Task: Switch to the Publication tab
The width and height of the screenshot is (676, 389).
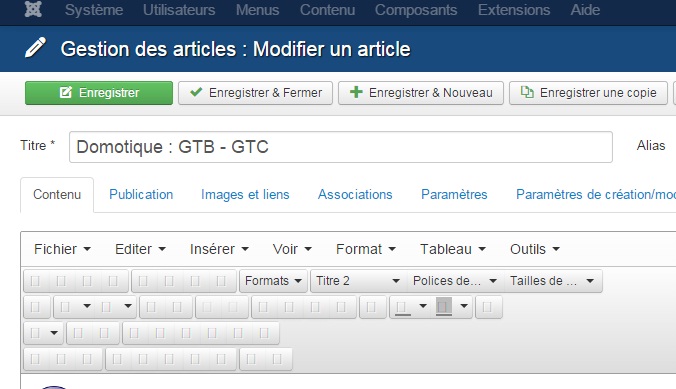Action: coord(141,194)
